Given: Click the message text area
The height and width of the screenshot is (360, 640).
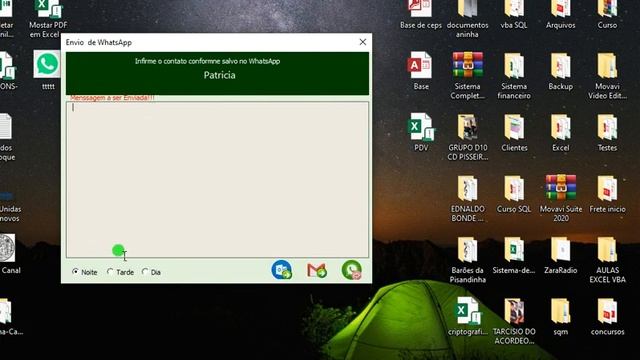Looking at the screenshot, I should (x=217, y=180).
